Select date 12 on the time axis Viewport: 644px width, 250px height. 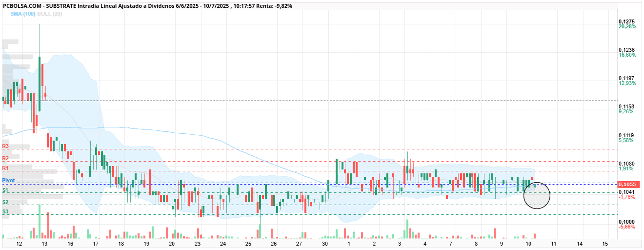tap(19, 243)
